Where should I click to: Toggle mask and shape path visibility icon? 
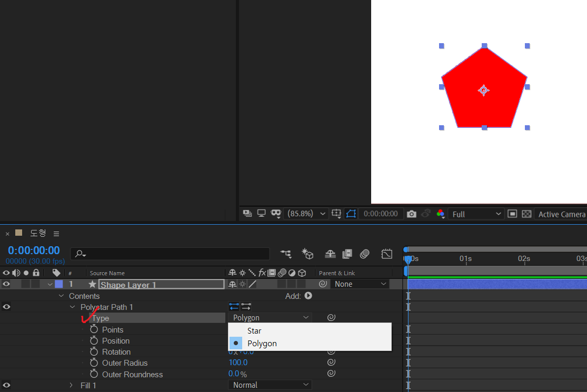click(351, 214)
